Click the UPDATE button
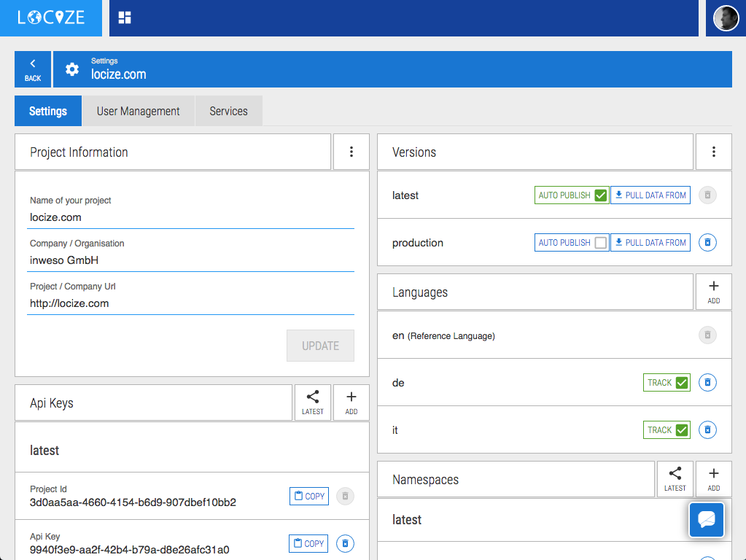 click(320, 346)
